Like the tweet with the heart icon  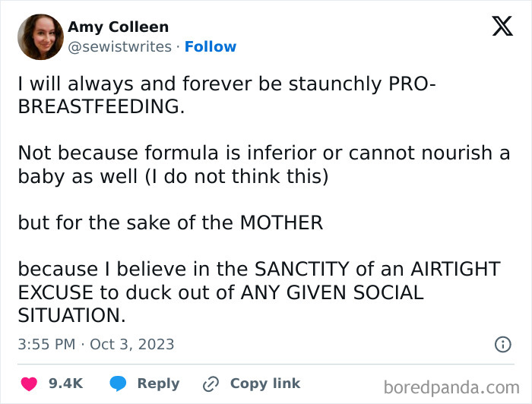click(x=30, y=383)
